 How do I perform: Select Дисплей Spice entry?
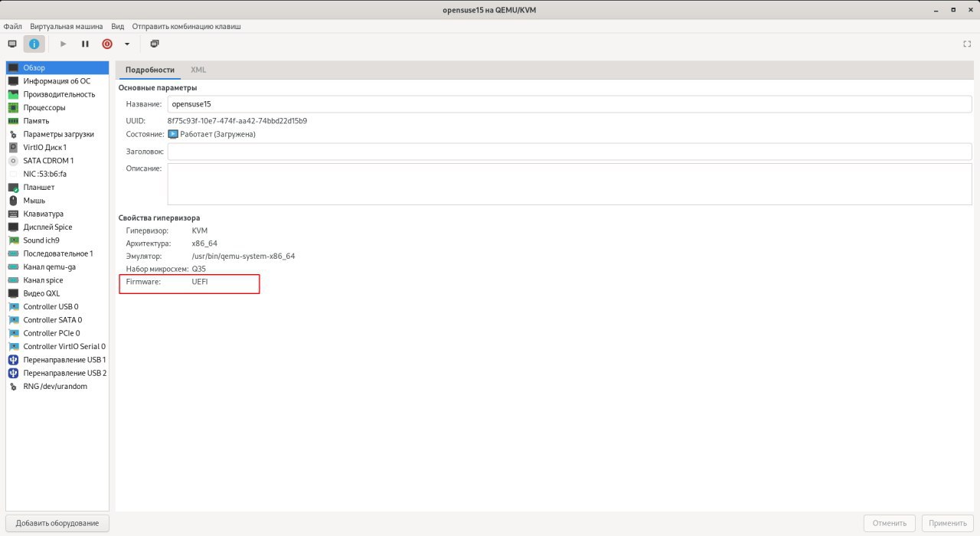(x=57, y=227)
